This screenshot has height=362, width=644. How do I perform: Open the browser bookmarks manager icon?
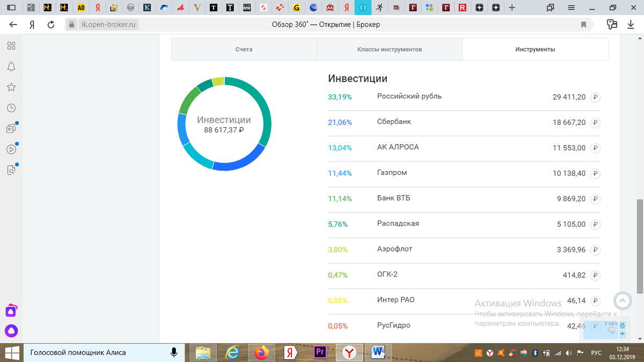550,8
